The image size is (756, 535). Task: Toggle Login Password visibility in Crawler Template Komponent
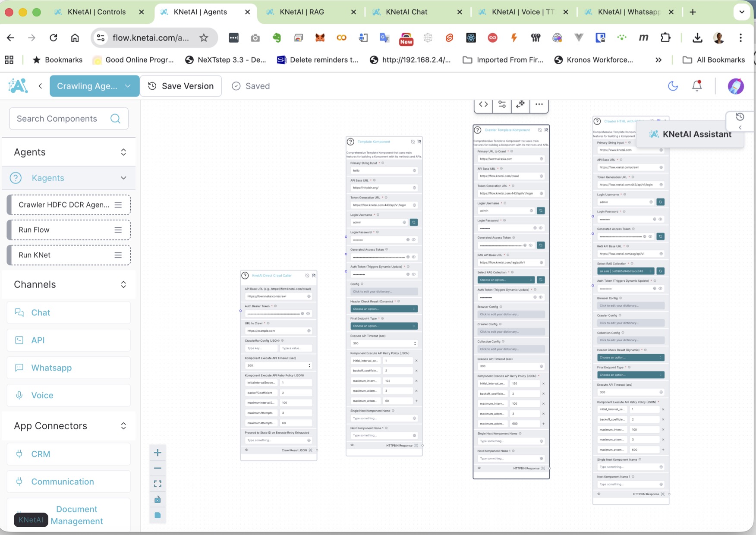coord(541,228)
